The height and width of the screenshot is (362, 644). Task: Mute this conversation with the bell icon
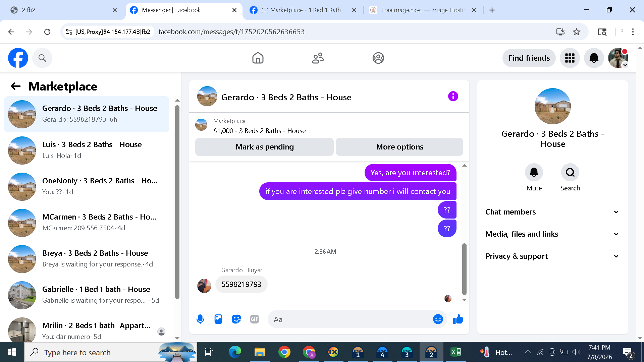click(x=534, y=172)
